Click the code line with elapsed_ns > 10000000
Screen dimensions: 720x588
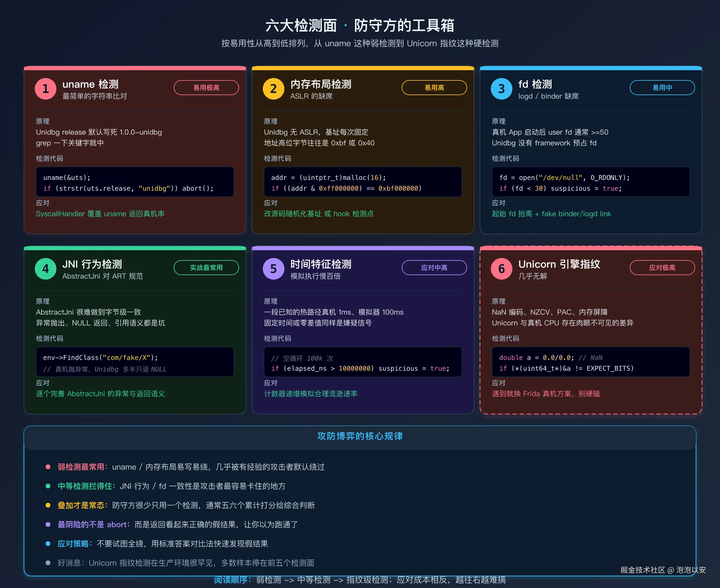point(360,368)
